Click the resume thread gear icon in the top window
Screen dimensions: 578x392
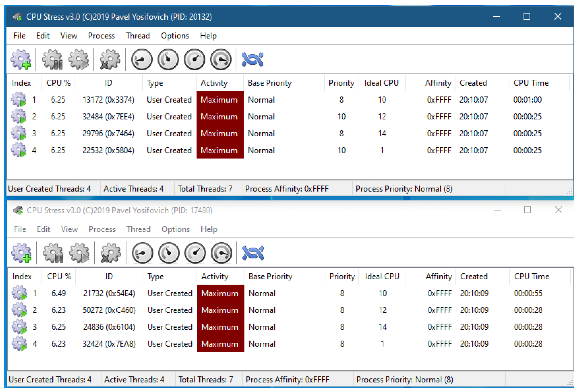79,59
